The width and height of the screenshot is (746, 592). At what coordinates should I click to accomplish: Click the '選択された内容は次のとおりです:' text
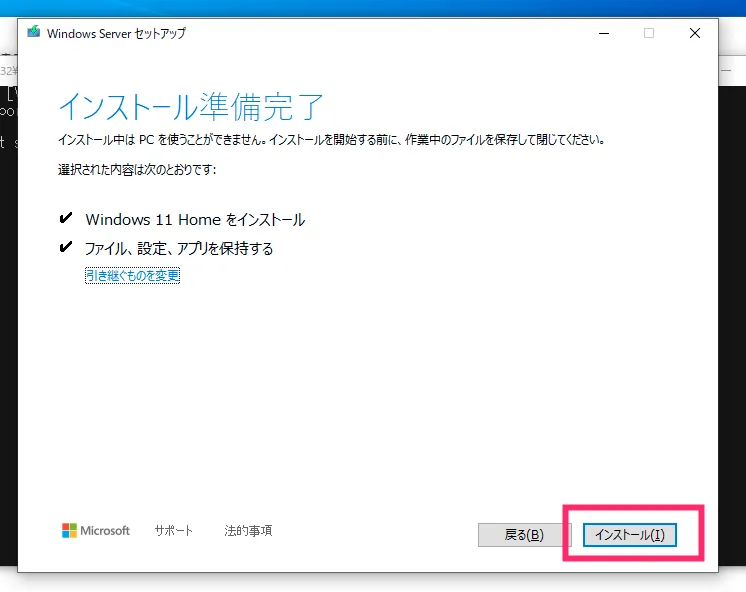click(x=137, y=169)
